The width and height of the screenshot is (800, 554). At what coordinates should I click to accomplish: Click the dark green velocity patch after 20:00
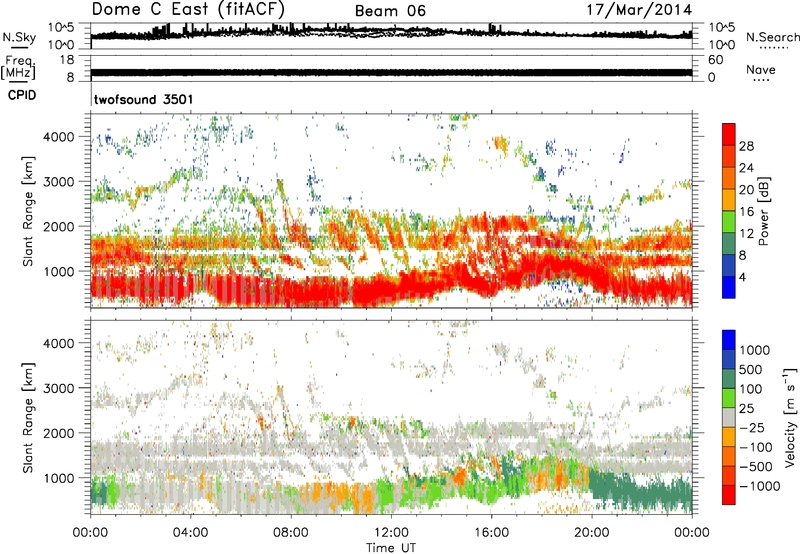click(x=642, y=492)
